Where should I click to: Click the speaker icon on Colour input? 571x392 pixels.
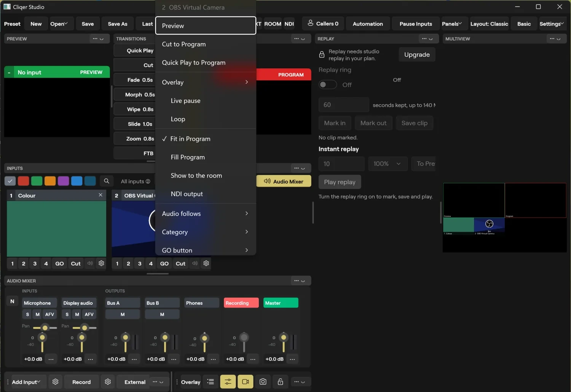(x=90, y=263)
